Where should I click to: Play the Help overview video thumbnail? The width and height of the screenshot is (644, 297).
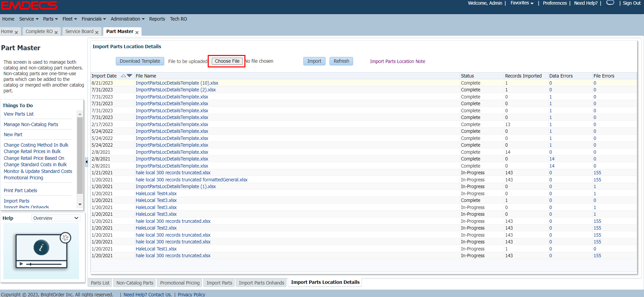(x=41, y=251)
